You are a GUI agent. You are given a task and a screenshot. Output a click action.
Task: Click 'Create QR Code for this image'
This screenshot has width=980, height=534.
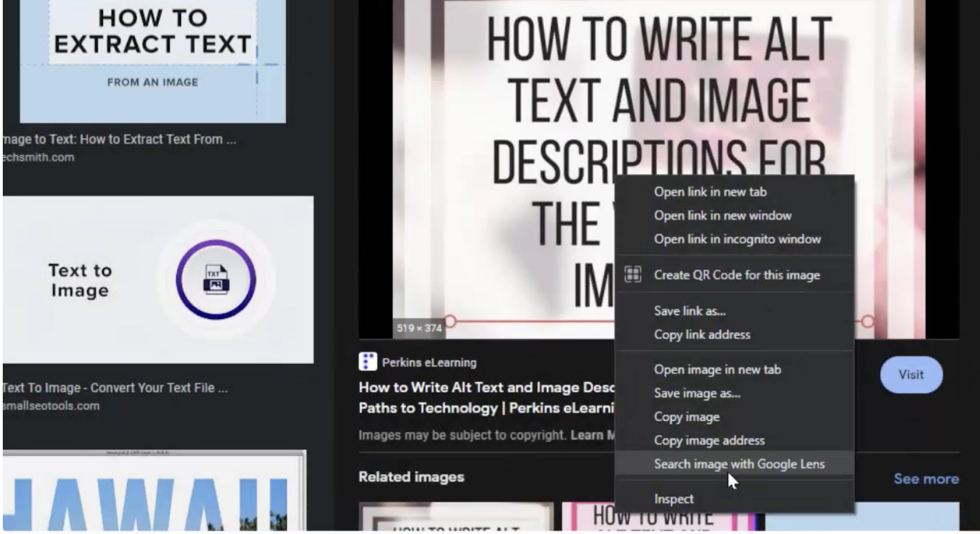coord(737,275)
